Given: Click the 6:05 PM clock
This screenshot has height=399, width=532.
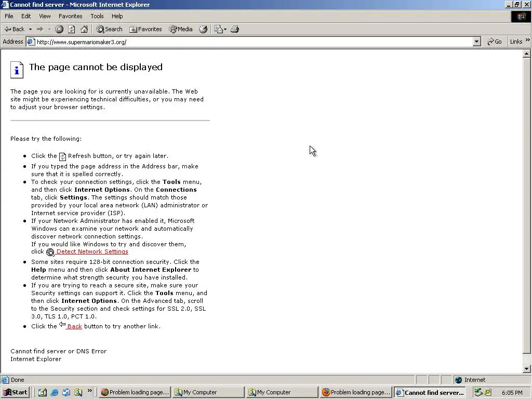Looking at the screenshot, I should 512,393.
